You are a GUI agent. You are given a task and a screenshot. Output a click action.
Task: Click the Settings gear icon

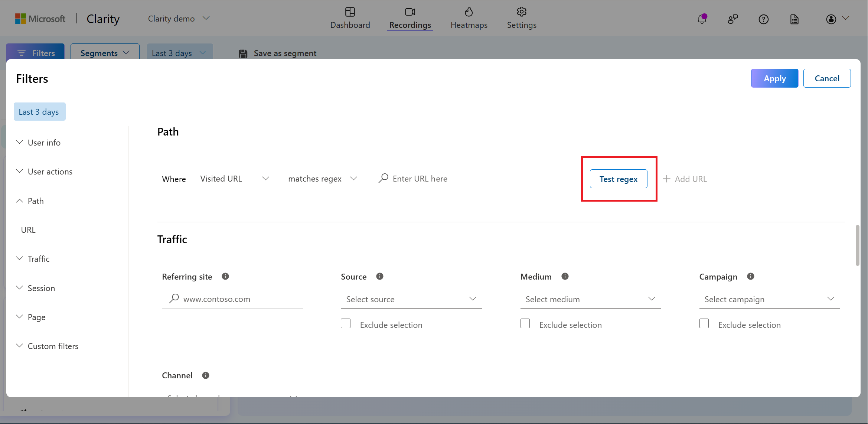point(521,12)
